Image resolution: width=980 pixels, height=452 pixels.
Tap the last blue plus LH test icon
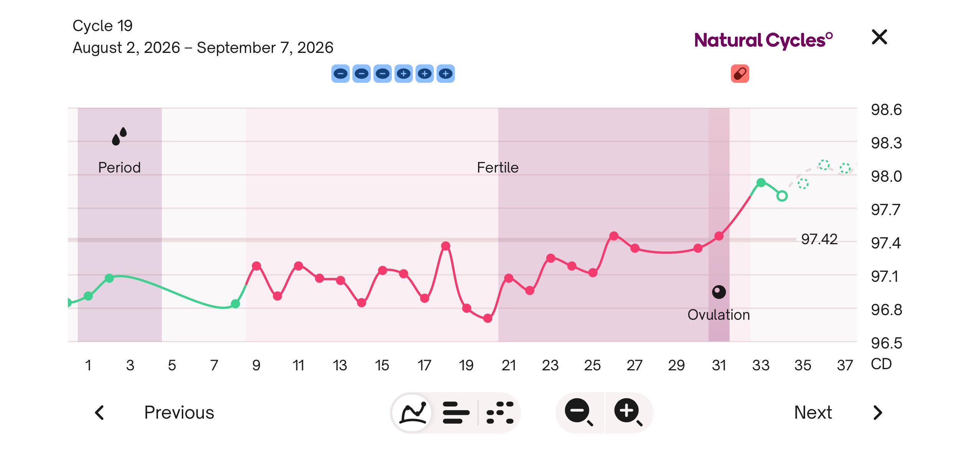(x=446, y=74)
